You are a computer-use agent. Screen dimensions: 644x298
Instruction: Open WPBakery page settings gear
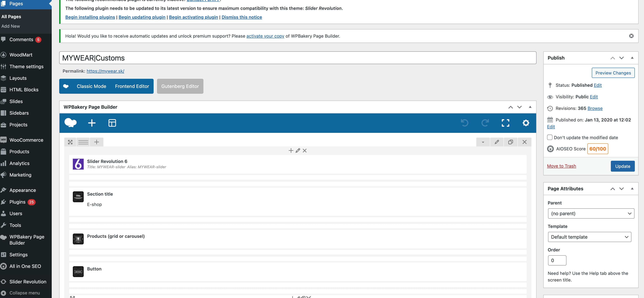[x=526, y=123]
